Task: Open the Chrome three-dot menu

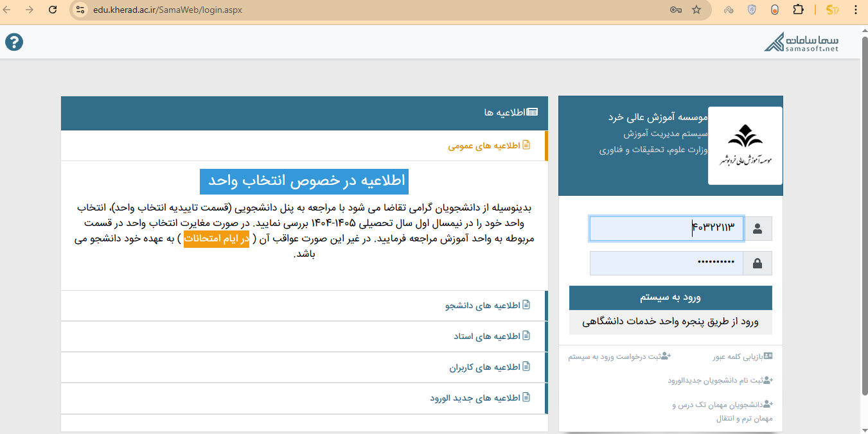Action: pos(856,10)
